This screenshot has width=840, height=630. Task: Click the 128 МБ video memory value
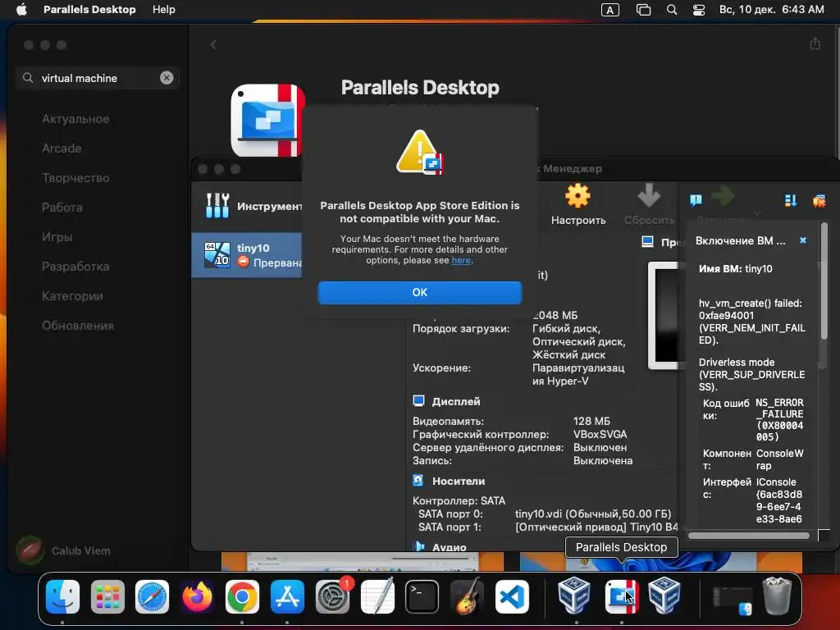(x=591, y=421)
